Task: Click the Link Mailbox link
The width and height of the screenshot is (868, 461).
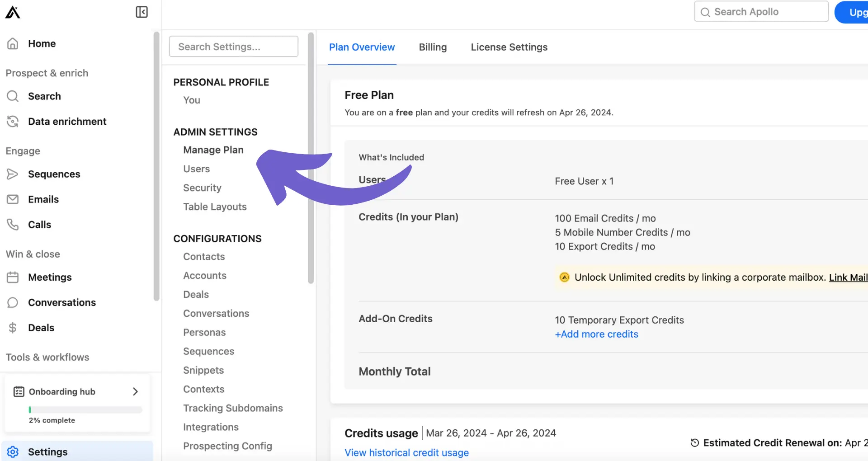Action: point(848,278)
